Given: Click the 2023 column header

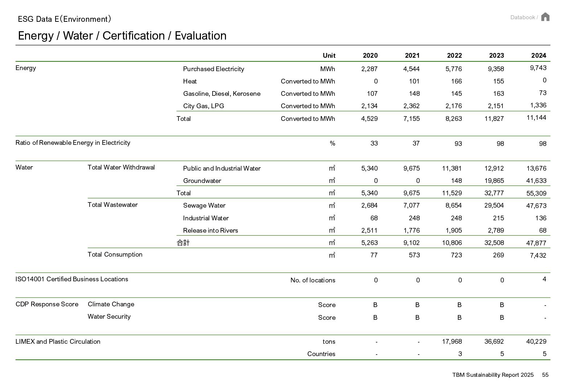Looking at the screenshot, I should [496, 56].
